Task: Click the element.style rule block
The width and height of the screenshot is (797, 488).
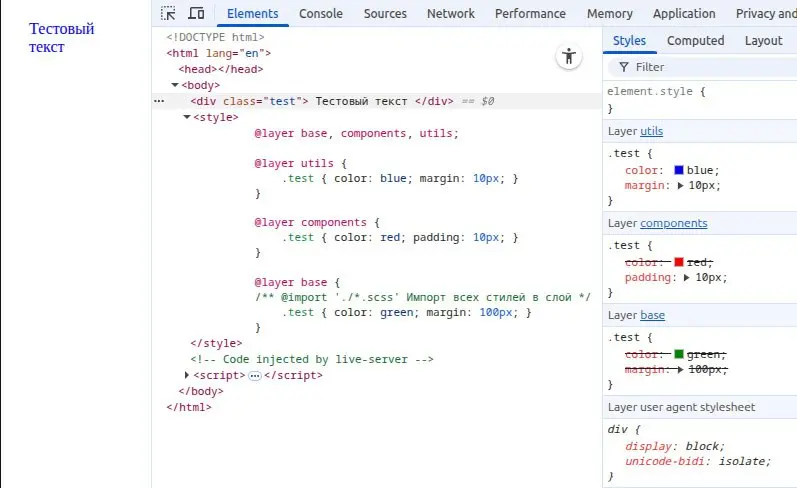Action: coord(700,100)
